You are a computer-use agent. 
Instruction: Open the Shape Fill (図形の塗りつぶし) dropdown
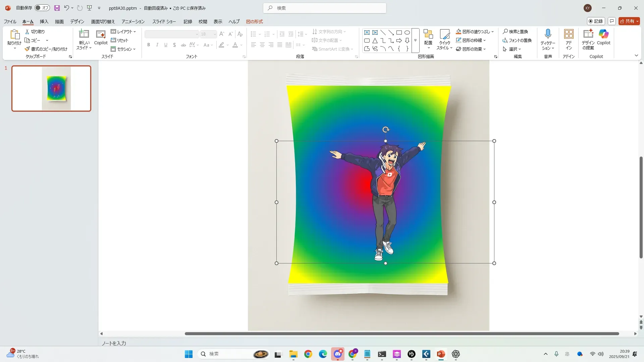pyautogui.click(x=493, y=32)
